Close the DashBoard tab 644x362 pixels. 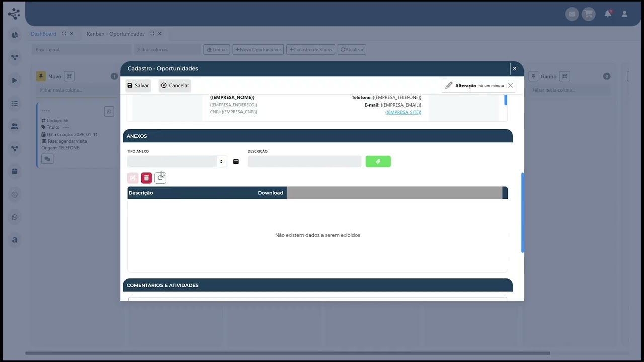[71, 34]
